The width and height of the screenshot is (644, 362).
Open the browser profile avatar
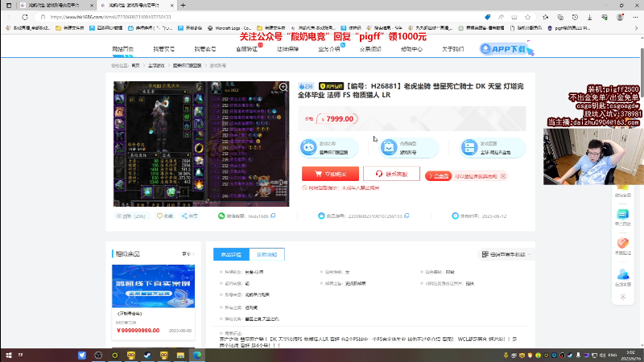tap(620, 17)
